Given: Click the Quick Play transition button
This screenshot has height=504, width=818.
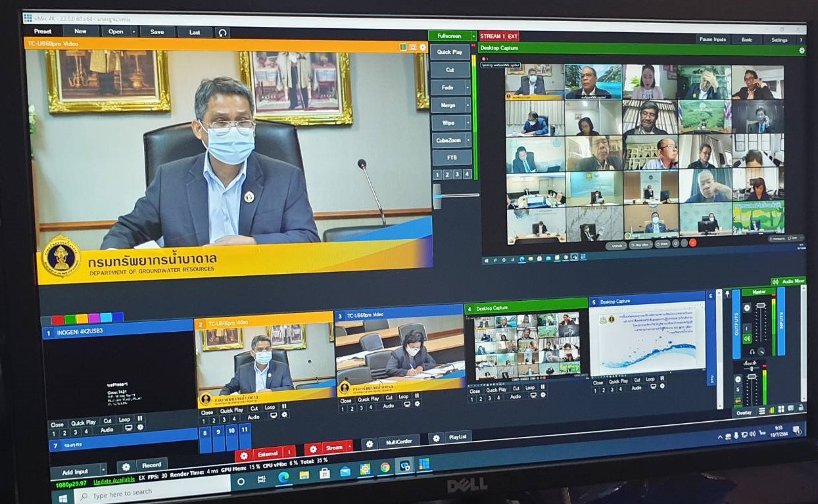Looking at the screenshot, I should tap(450, 52).
